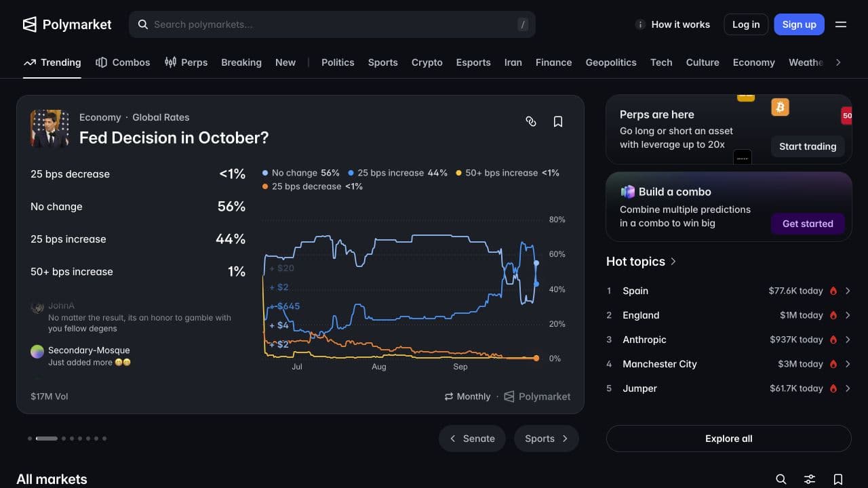The image size is (868, 488).
Task: Open the Jumper topic chevron
Action: (848, 388)
